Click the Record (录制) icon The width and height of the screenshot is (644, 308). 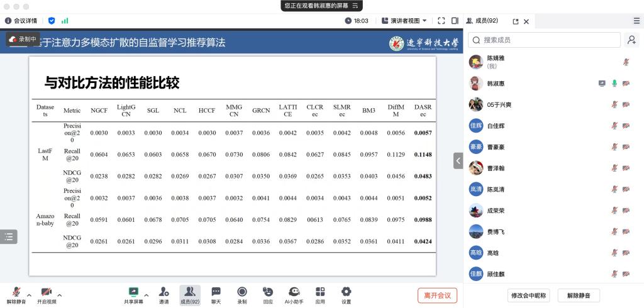click(242, 295)
